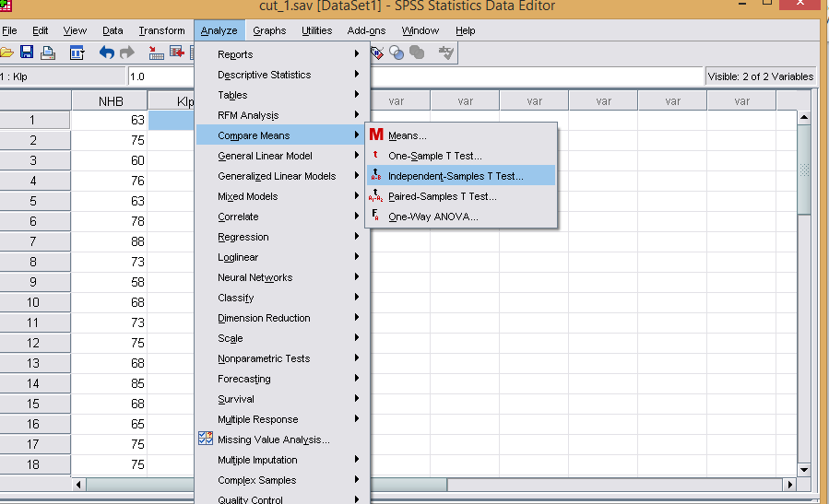Viewport: 829px width, 504px height.
Task: Expand the Classify submenu arrow
Action: pos(357,297)
